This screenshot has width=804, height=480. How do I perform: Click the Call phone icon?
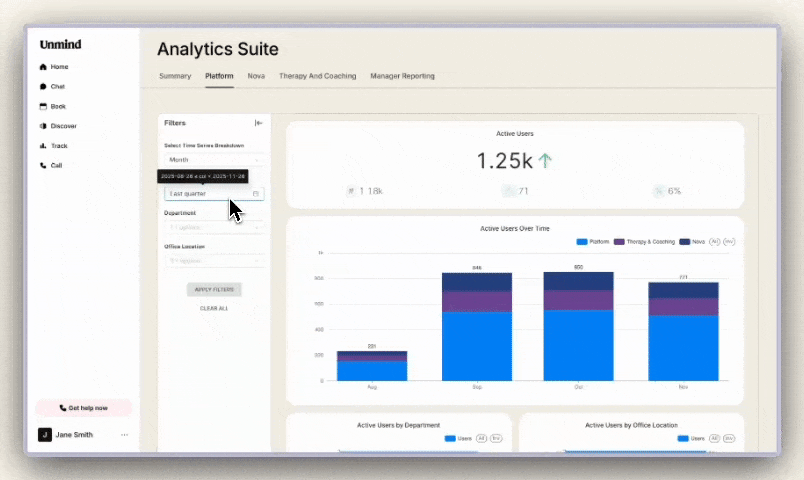click(43, 165)
